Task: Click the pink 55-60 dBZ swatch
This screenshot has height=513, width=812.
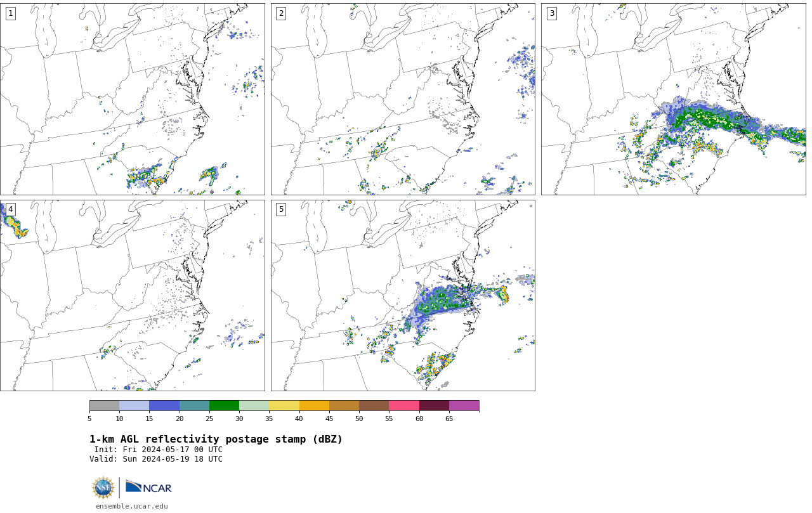Action: (x=404, y=406)
